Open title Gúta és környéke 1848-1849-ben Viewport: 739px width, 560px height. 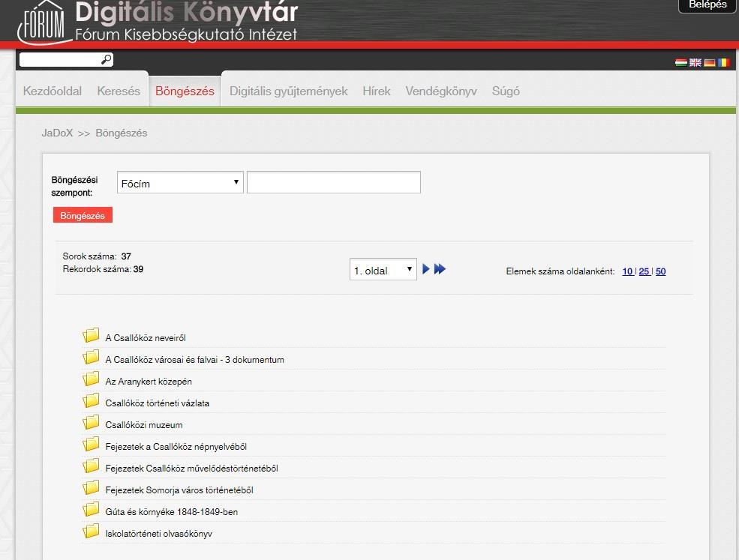tap(172, 512)
